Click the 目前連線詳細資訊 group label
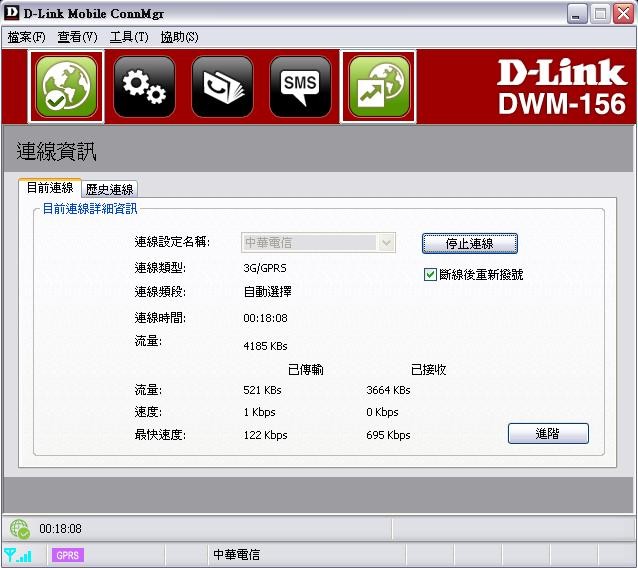 coord(90,209)
